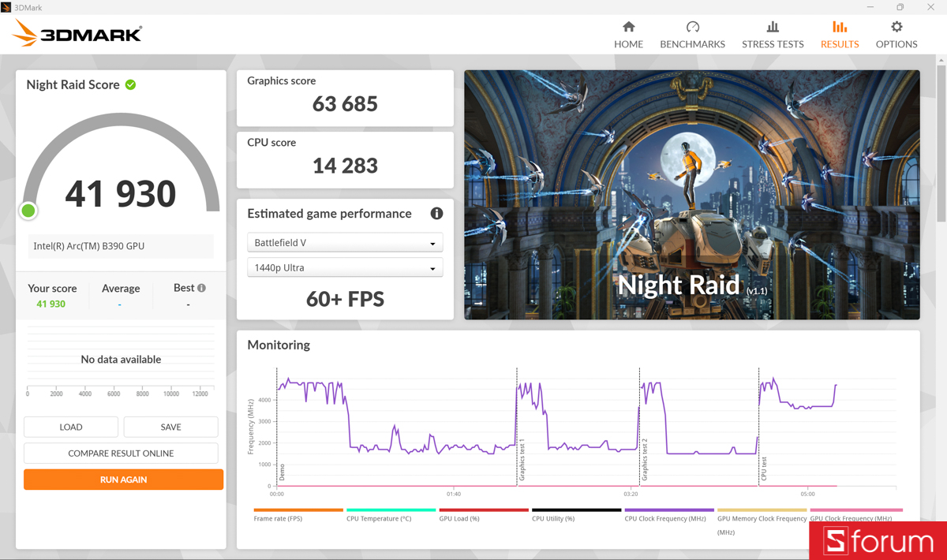Click the main score 41 930
Screen dimensions: 947x560
click(x=121, y=194)
